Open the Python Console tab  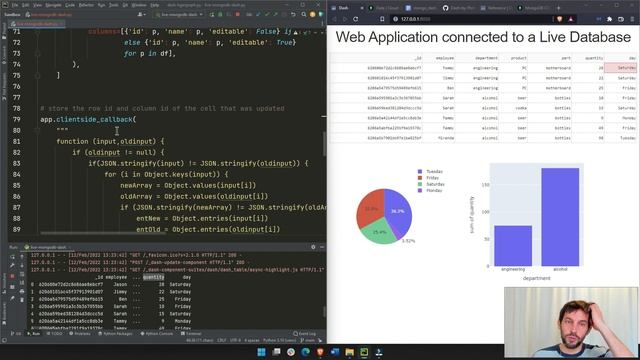tap(157, 334)
